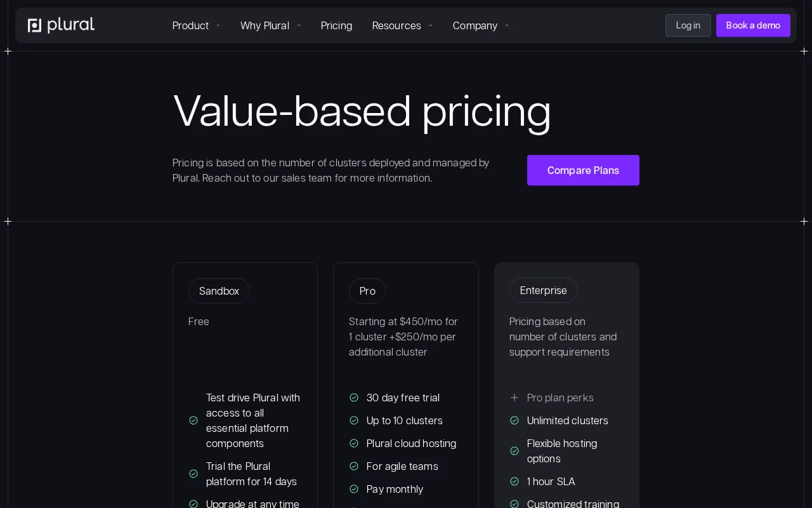Click the 30 day free trial text
The image size is (812, 508).
point(403,398)
